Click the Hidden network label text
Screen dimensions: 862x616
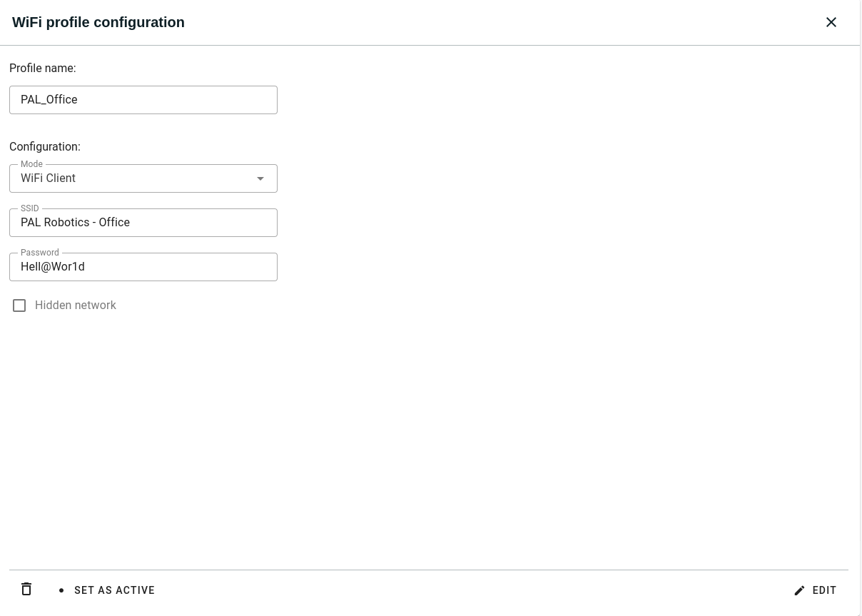75,306
